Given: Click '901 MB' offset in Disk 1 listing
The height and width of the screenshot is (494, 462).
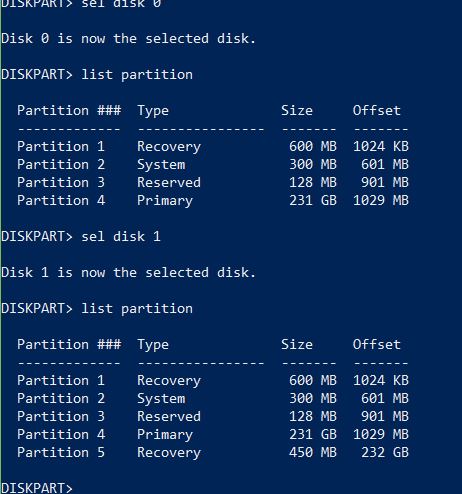Looking at the screenshot, I should tap(385, 416).
